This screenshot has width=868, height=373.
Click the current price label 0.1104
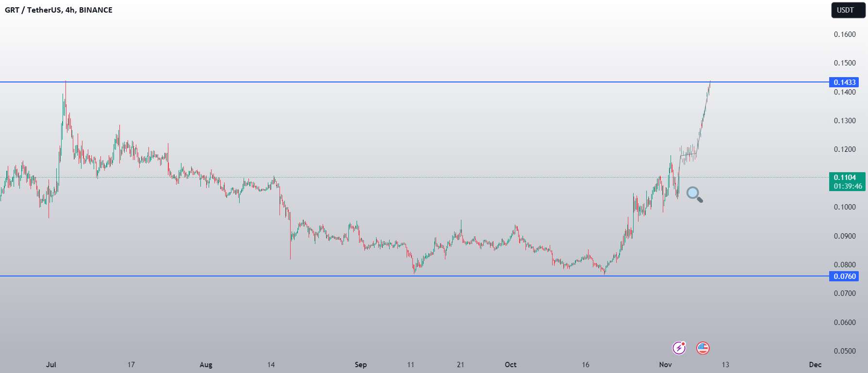847,182
